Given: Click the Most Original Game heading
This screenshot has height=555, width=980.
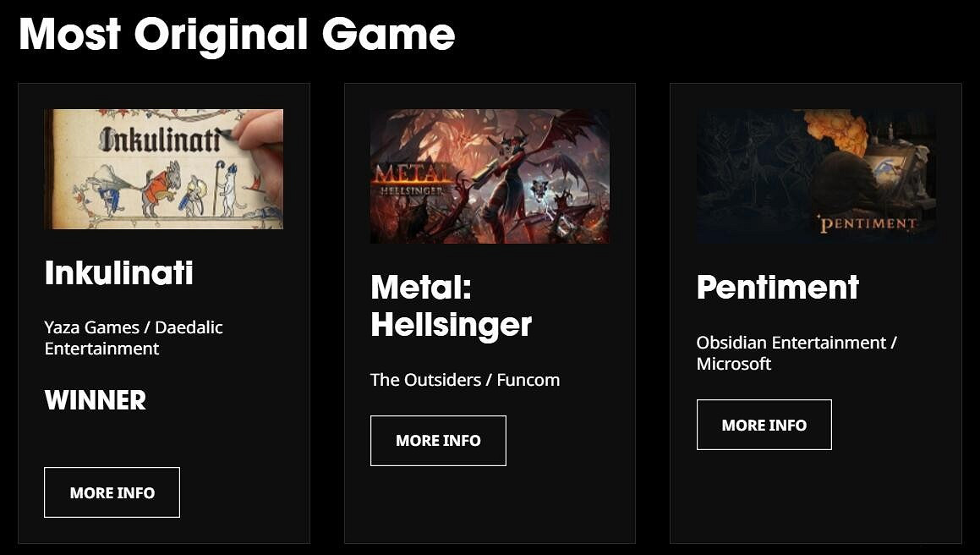Looking at the screenshot, I should click(237, 34).
